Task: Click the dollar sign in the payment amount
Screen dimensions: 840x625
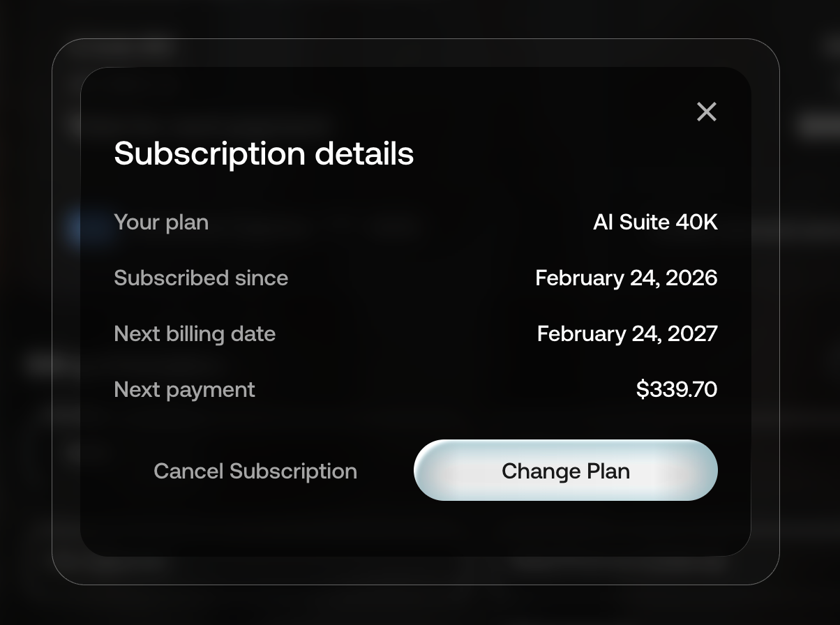Action: point(642,389)
